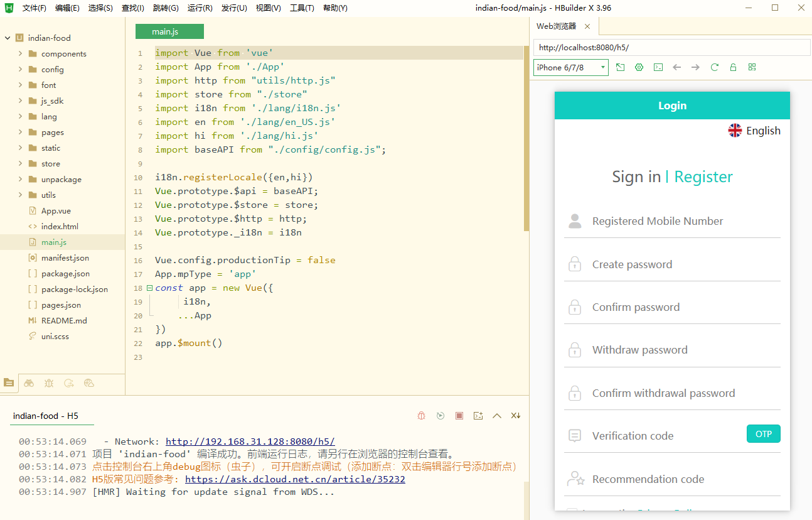Collapse the code fold at line 18
Screen dimensions: 812x520
pyautogui.click(x=149, y=288)
